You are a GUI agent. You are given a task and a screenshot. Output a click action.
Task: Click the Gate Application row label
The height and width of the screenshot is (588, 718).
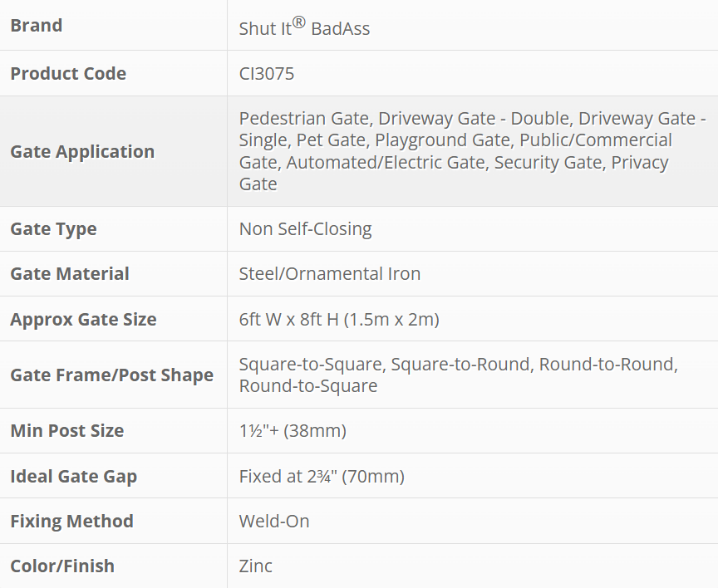point(82,151)
